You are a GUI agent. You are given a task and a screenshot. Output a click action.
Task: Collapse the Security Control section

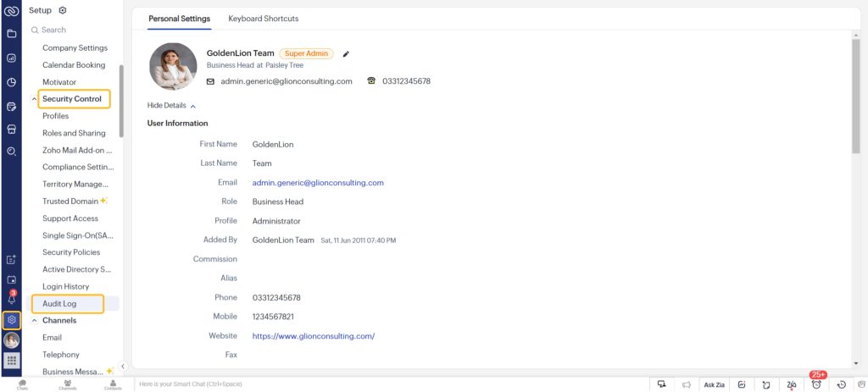[34, 99]
